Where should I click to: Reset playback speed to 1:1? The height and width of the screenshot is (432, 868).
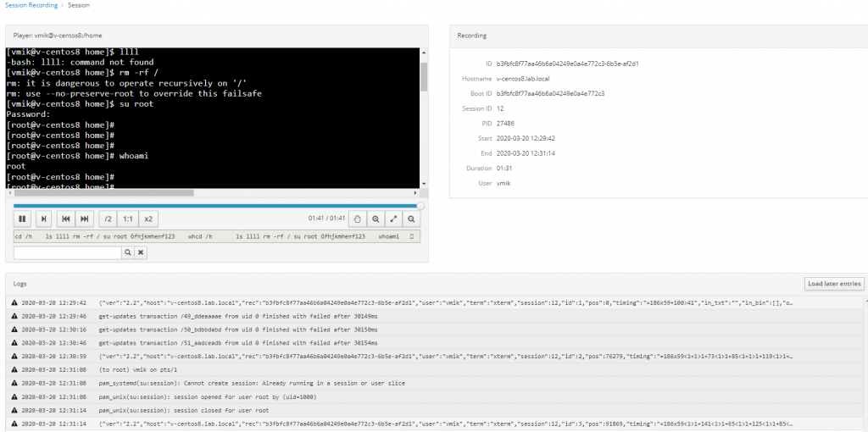[128, 219]
